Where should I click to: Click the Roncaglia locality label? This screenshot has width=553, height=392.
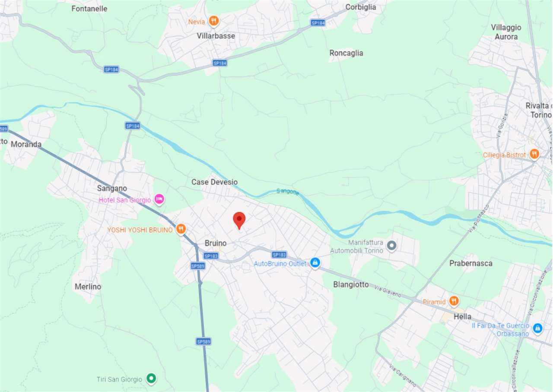pyautogui.click(x=346, y=53)
